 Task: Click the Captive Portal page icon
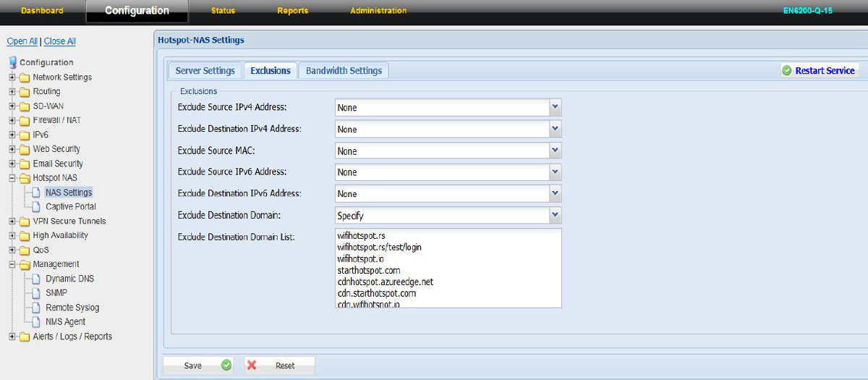tap(37, 207)
